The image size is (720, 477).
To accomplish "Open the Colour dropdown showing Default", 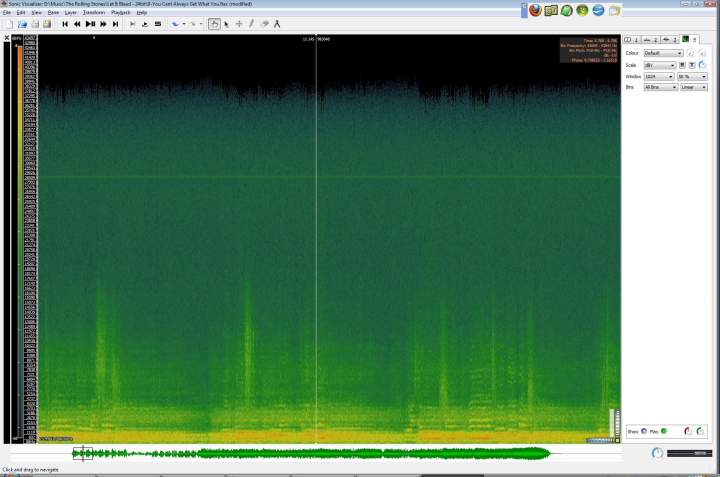I will pyautogui.click(x=663, y=53).
